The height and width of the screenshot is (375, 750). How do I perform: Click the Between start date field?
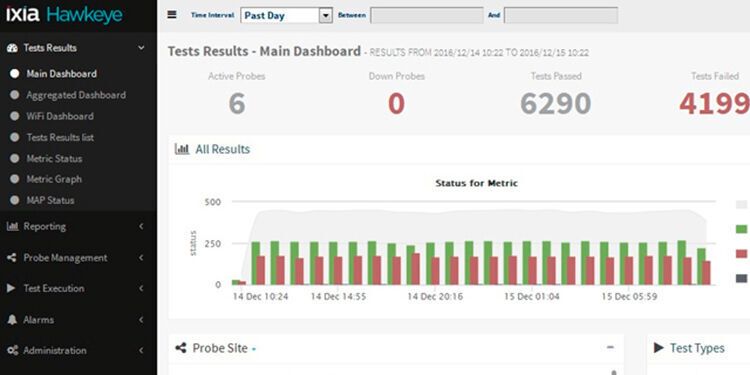coord(427,15)
